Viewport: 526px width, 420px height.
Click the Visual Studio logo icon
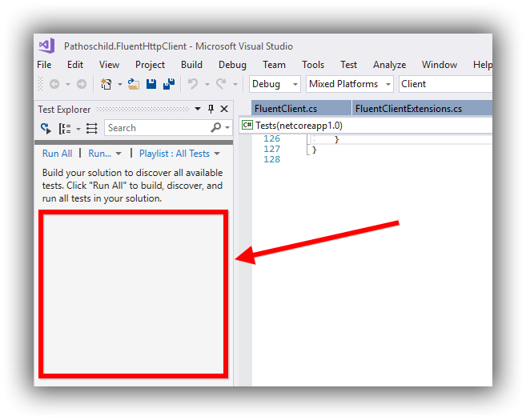click(x=46, y=46)
